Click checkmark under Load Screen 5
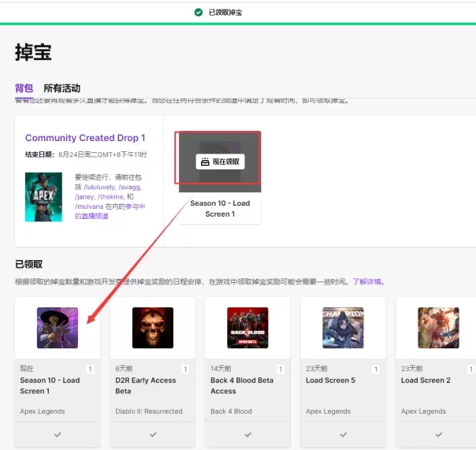 click(x=344, y=434)
